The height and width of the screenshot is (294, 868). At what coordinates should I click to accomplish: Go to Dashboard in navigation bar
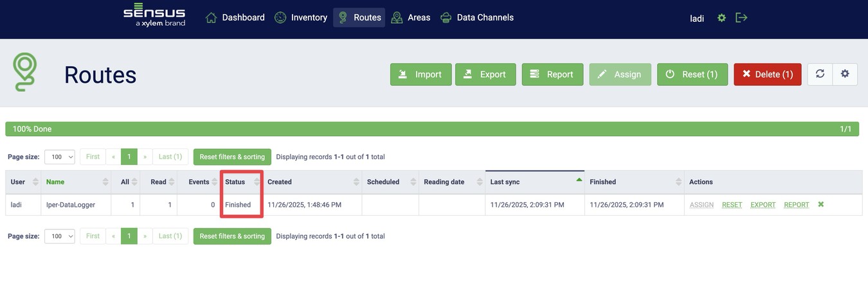235,18
